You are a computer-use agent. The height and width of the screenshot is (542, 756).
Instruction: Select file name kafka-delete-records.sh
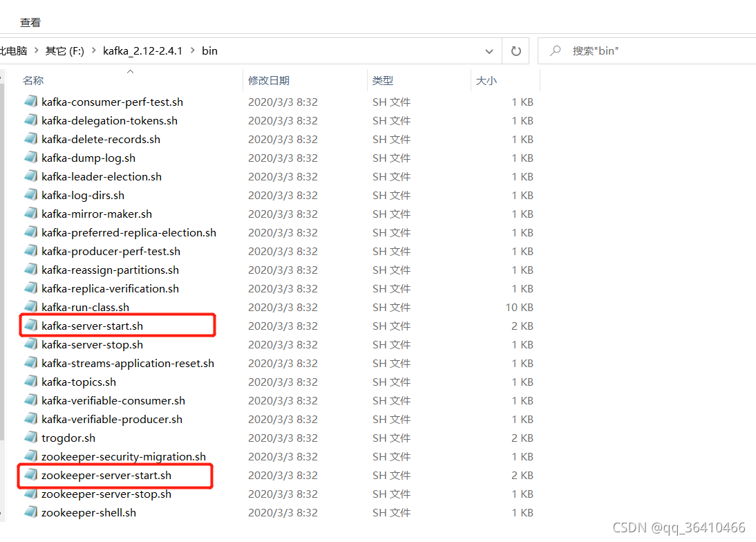pyautogui.click(x=101, y=140)
